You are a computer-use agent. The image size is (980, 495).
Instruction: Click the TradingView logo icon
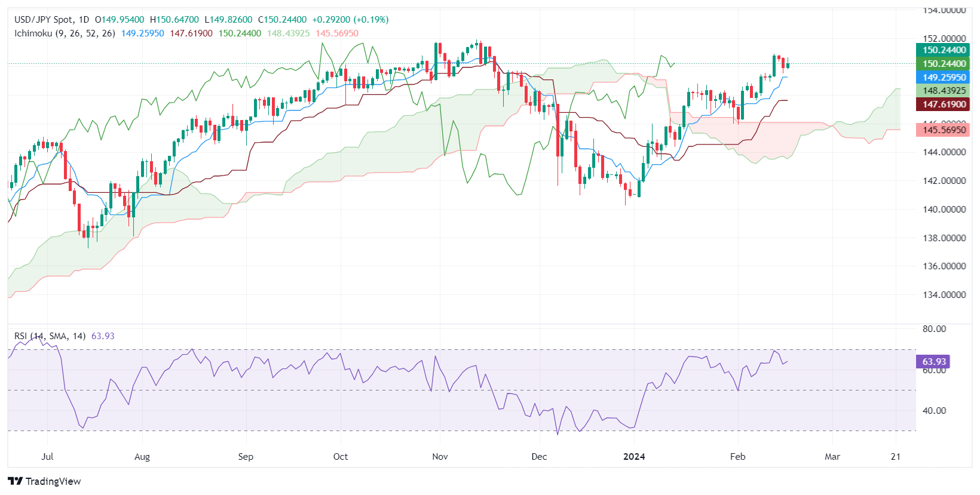[x=16, y=481]
